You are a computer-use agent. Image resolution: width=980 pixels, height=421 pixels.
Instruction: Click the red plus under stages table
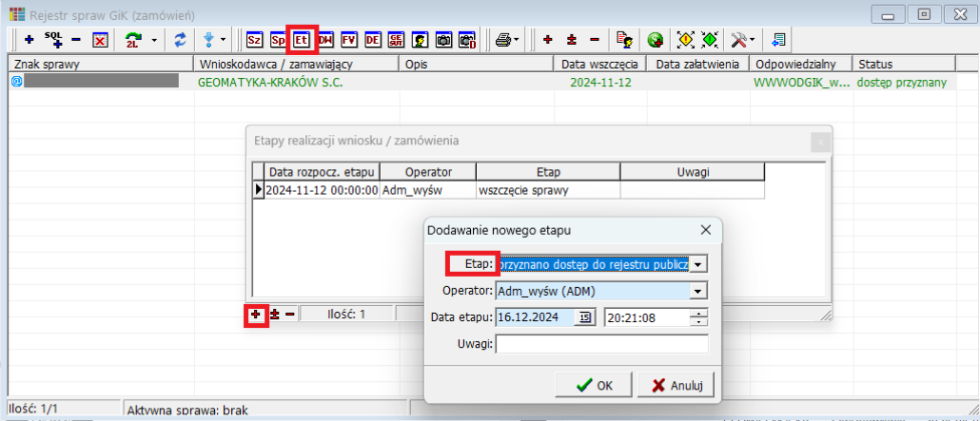coord(255,314)
